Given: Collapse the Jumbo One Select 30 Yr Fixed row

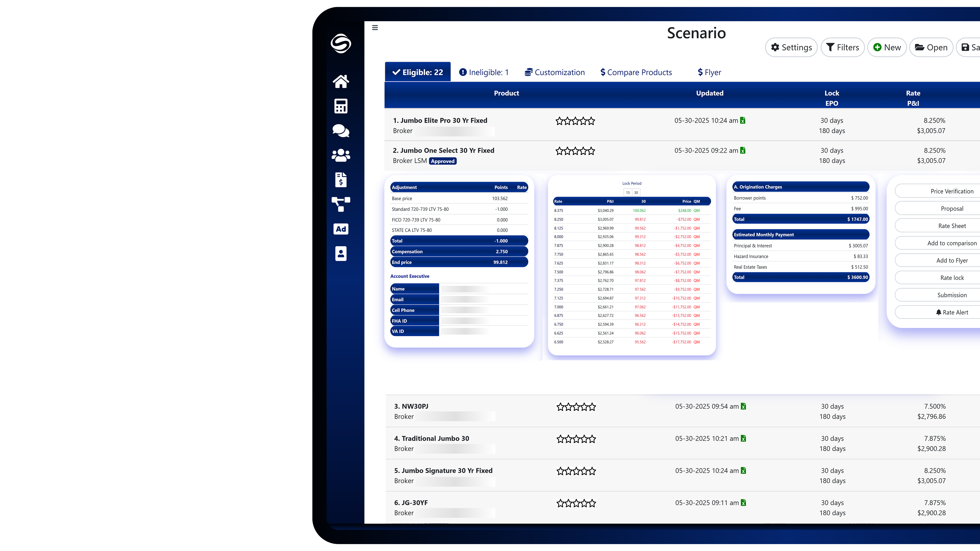Looking at the screenshot, I should click(682, 155).
